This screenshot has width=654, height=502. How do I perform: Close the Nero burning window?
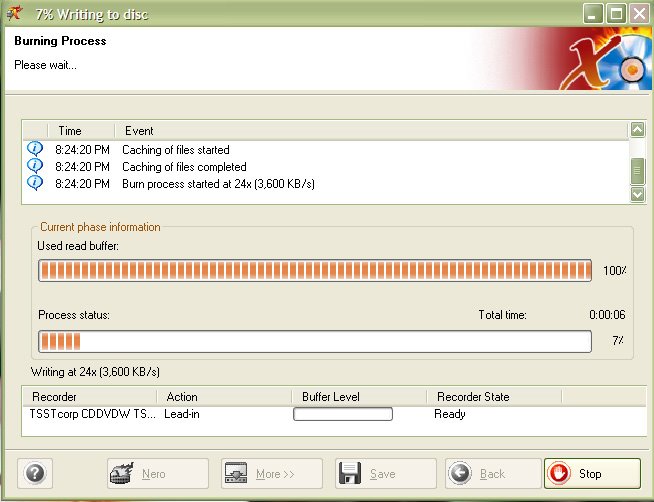coord(639,14)
